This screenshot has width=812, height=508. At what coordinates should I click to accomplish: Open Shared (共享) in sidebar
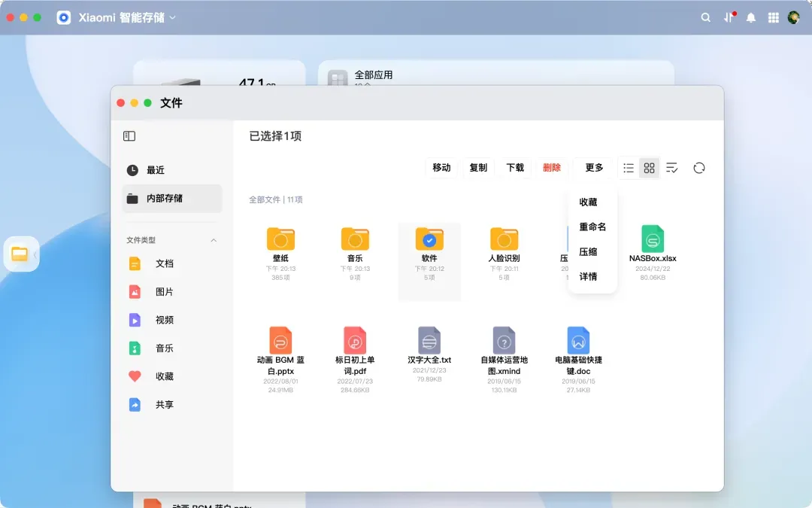(172, 405)
